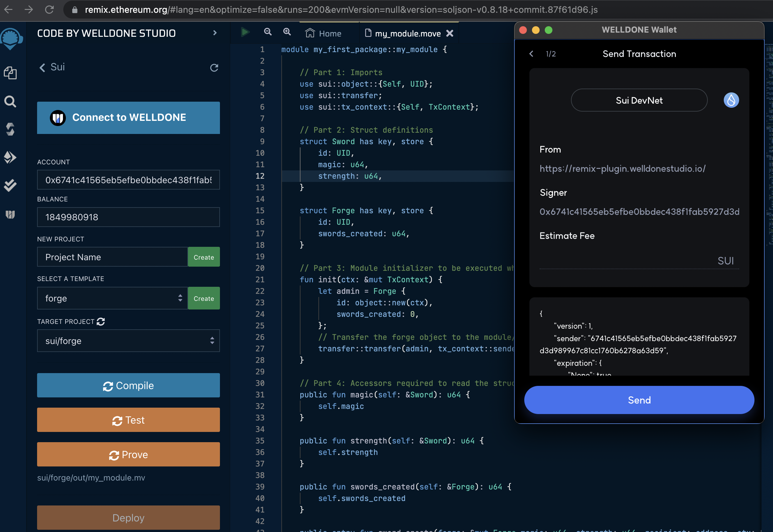
Task: Click Create next to forge template
Action: coord(204,298)
